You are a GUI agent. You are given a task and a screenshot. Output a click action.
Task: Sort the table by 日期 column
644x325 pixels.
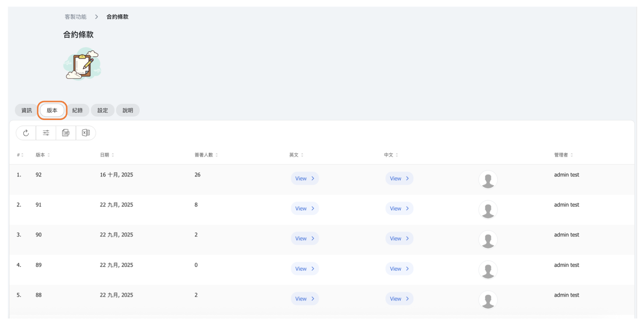tap(107, 155)
